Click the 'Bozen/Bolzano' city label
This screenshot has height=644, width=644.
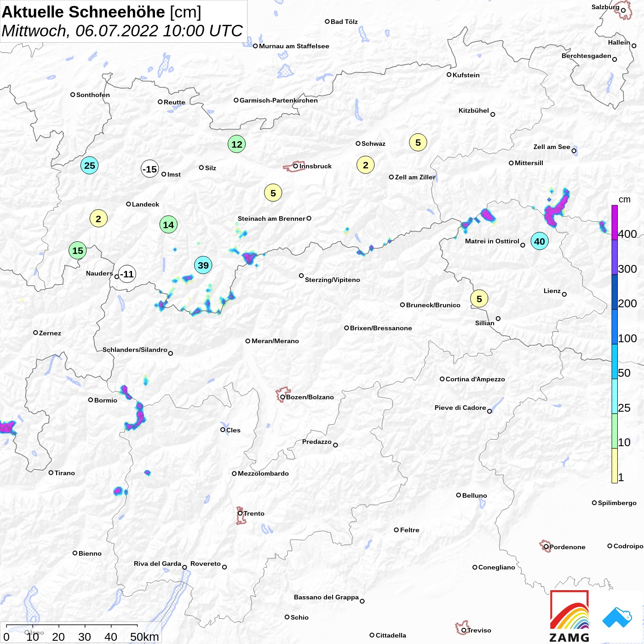tap(310, 397)
